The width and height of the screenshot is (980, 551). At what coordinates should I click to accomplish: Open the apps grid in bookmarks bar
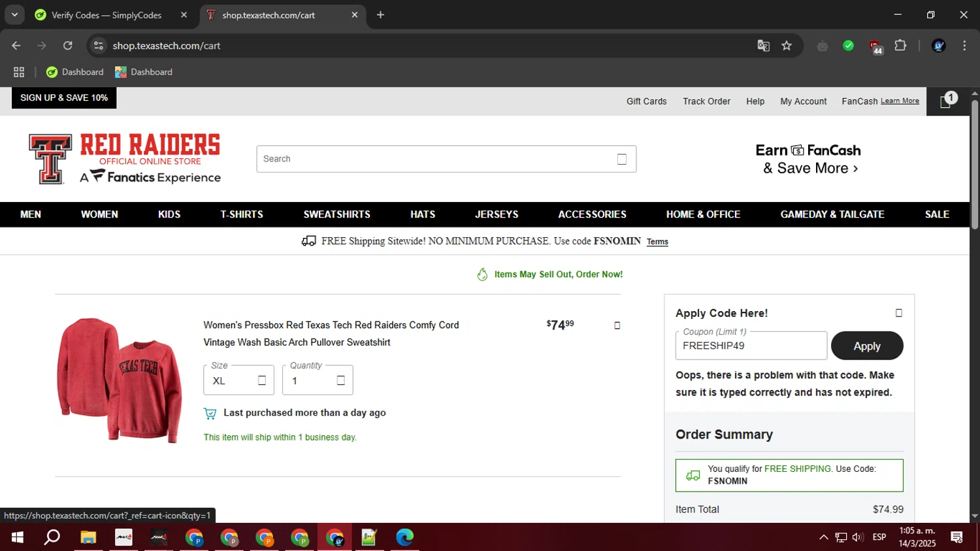tap(19, 72)
